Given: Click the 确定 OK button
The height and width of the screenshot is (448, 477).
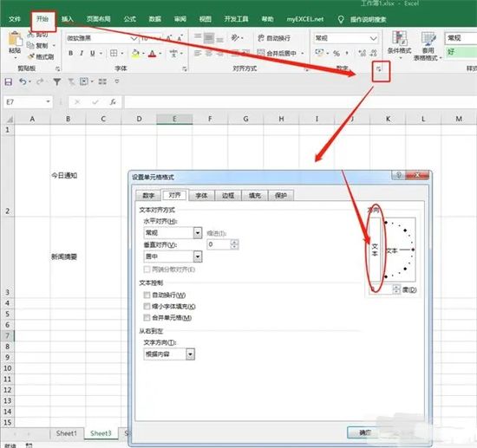Looking at the screenshot, I should click(x=364, y=432).
